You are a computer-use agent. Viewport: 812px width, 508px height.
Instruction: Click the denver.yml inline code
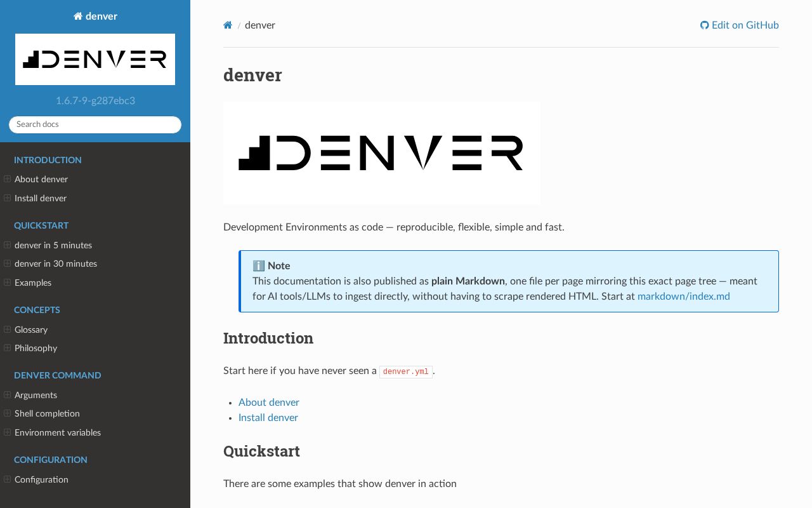406,371
